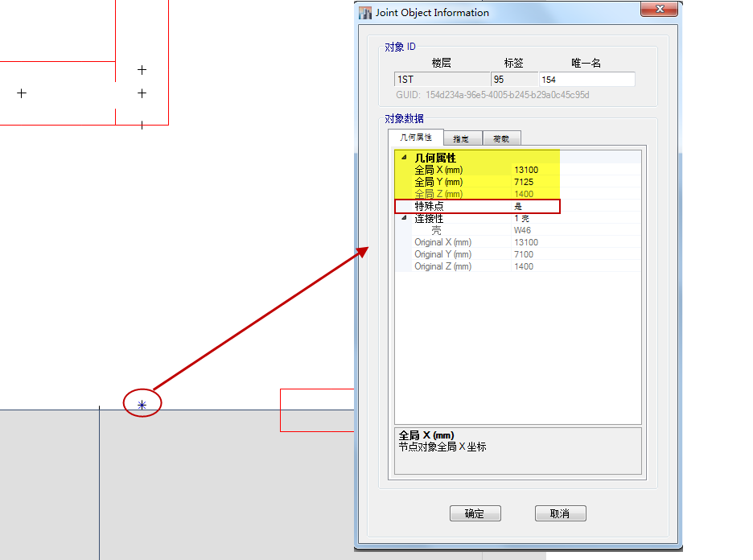
Task: Click the ETABS icon in dialog title bar
Action: [365, 13]
